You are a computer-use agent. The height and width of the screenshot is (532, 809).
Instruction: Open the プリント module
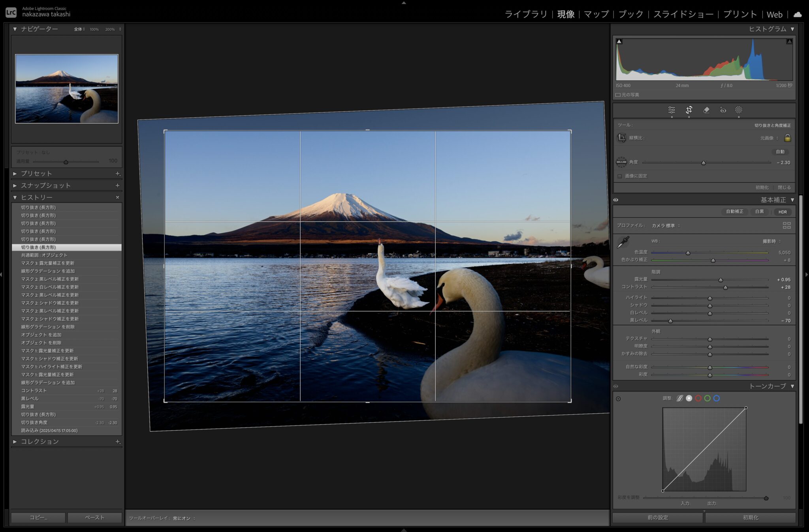pyautogui.click(x=739, y=14)
